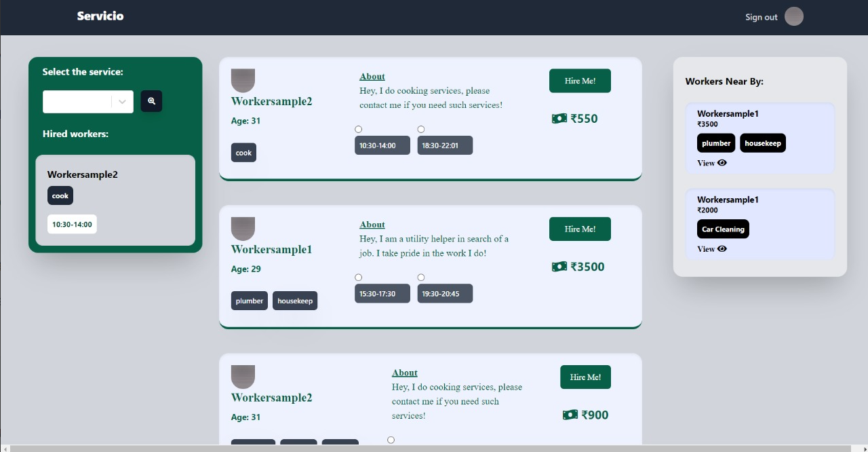
Task: Click the About heading in the ₹550 card
Action: click(372, 77)
